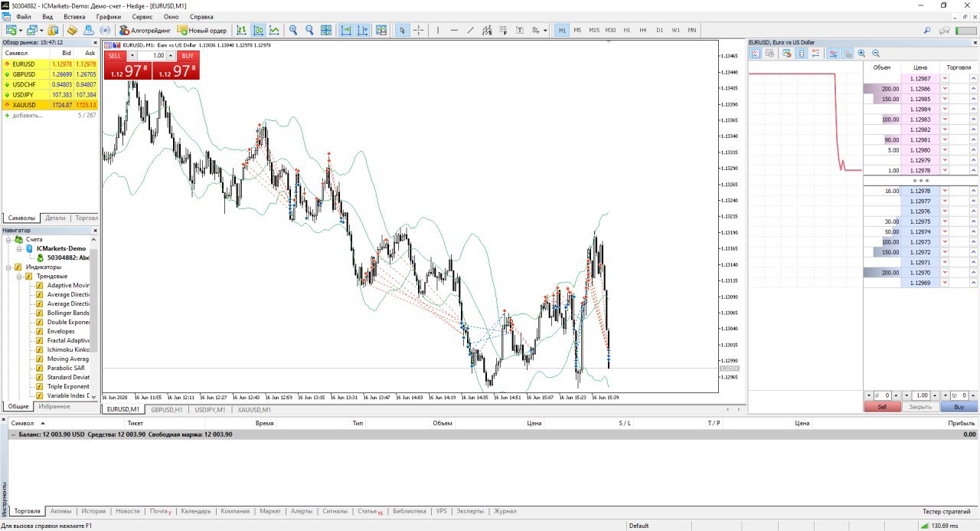This screenshot has width=980, height=531.
Task: Toggle chart auto-scroll icon
Action: click(346, 31)
